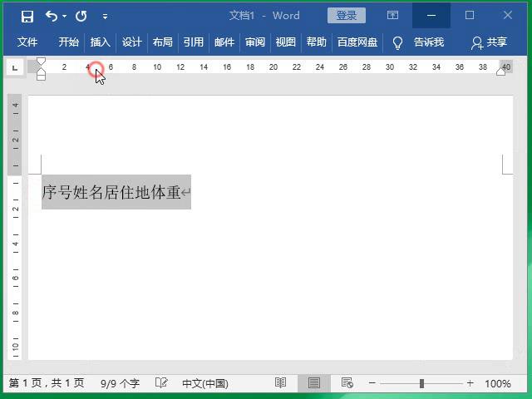The height and width of the screenshot is (399, 532).
Task: Switch to the 帮助 tab
Action: click(316, 42)
